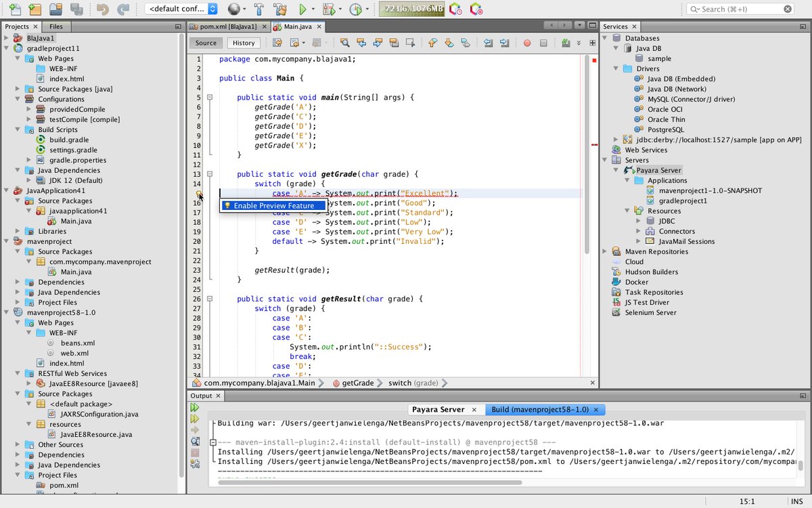Click the Profile Project clock icon
This screenshot has height=508, width=812.
(355, 9)
